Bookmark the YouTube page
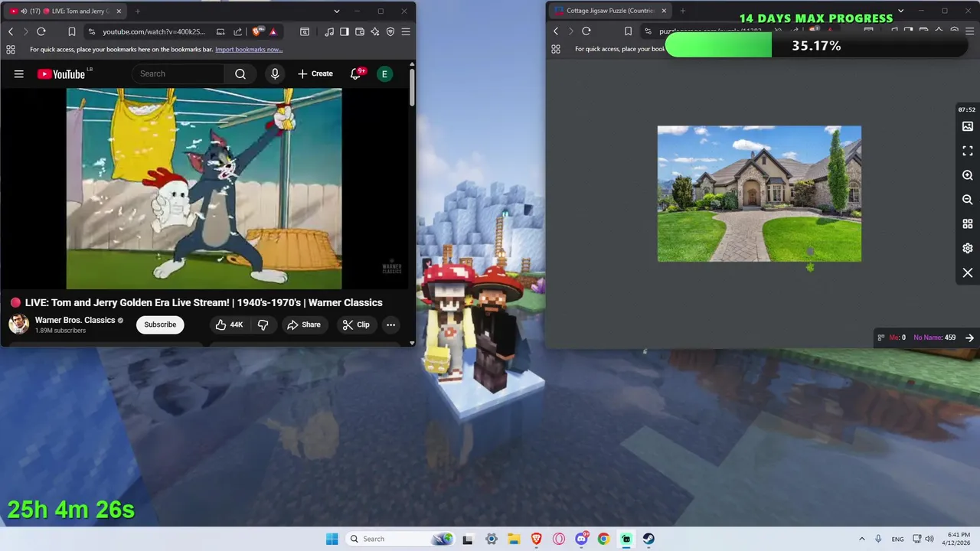This screenshot has height=551, width=980. click(71, 31)
